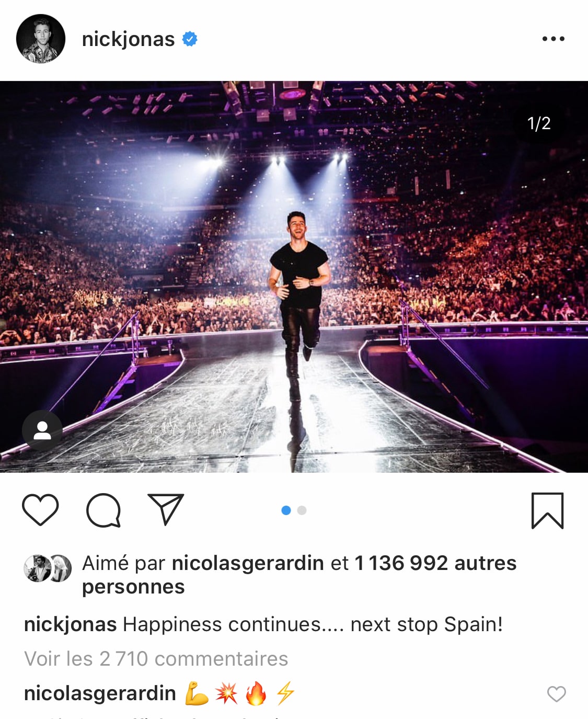The width and height of the screenshot is (588, 719).
Task: Open comments via speech bubble icon
Action: point(103,510)
